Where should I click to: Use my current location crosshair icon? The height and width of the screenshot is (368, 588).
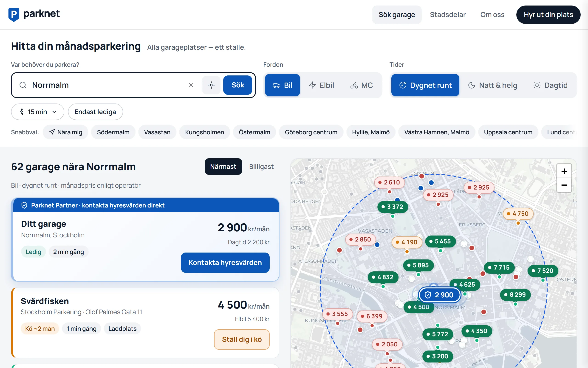(x=211, y=85)
